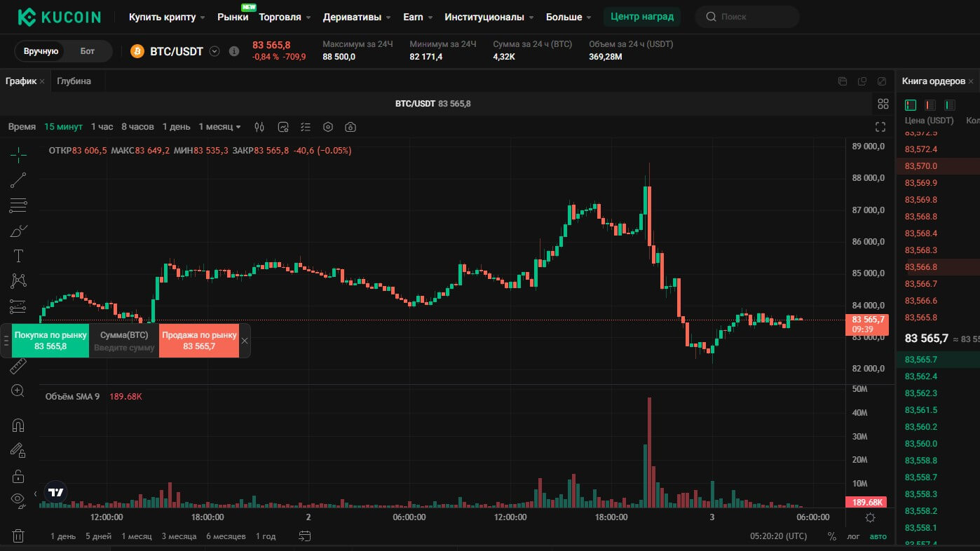The height and width of the screenshot is (551, 980).
Task: Open the Центр наград button
Action: [641, 17]
